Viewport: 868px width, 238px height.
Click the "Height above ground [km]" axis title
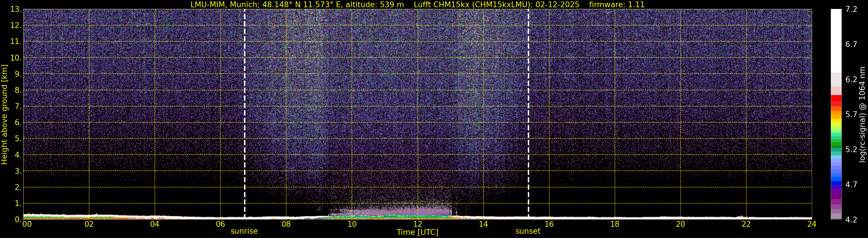click(x=4, y=115)
